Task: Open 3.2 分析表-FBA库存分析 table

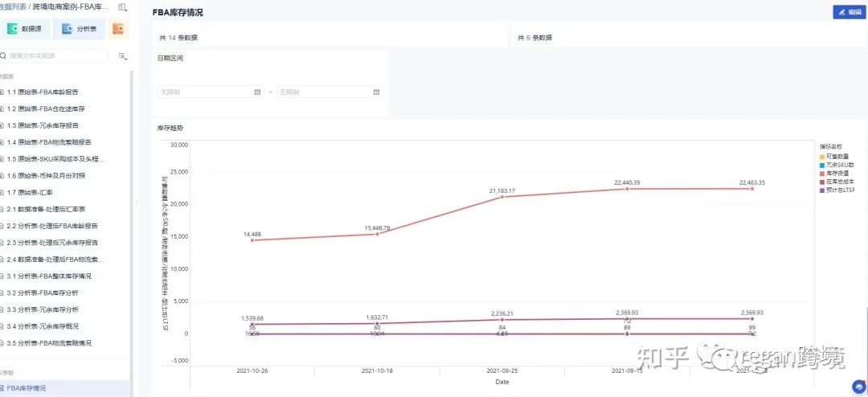Action: [48, 293]
